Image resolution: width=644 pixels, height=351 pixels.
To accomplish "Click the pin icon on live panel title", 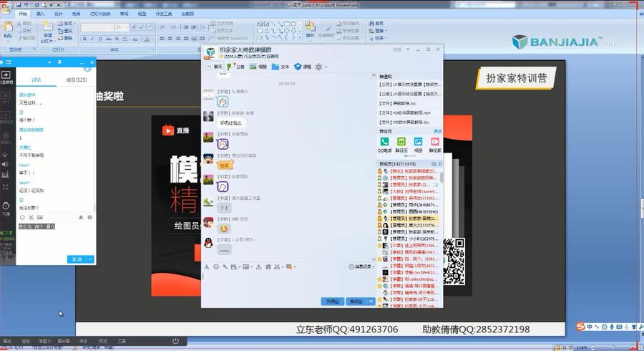I will [59, 62].
